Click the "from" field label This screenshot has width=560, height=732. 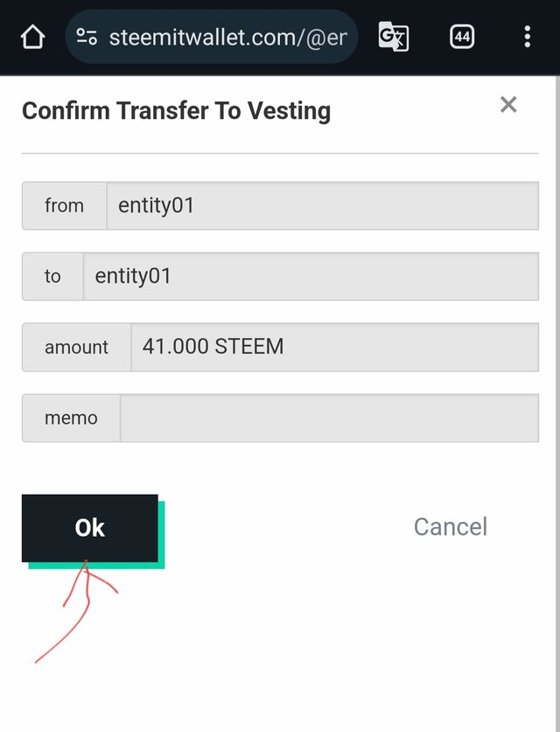pyautogui.click(x=64, y=206)
